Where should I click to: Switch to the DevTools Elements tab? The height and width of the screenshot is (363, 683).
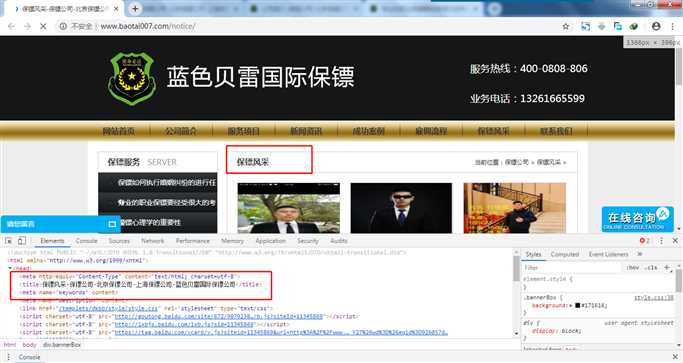point(52,241)
